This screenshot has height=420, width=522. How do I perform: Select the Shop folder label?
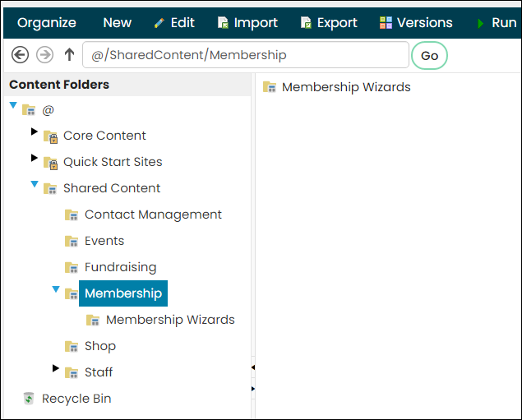tap(100, 346)
